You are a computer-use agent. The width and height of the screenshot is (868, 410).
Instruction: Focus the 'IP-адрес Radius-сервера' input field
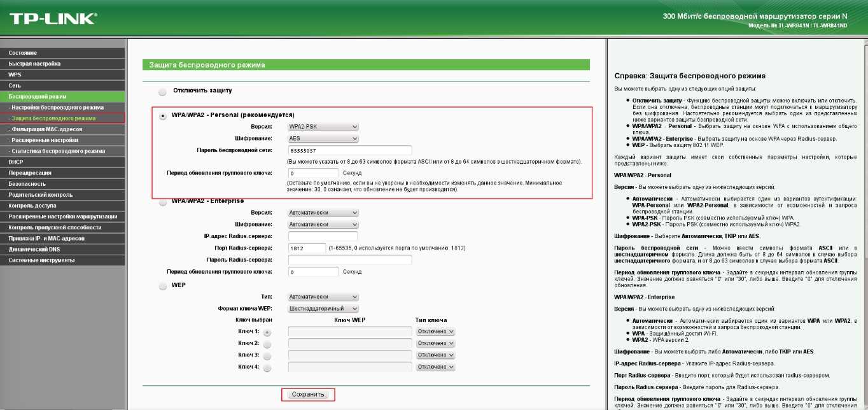[350, 236]
